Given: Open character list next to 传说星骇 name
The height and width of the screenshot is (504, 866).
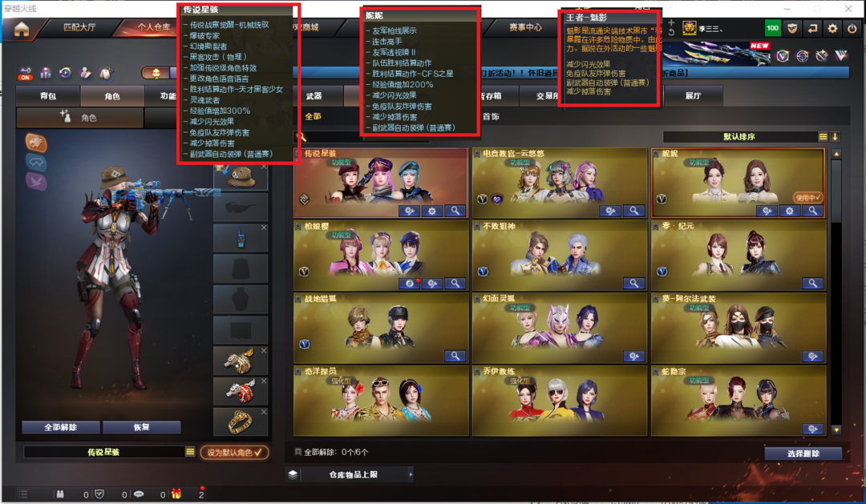Looking at the screenshot, I should [x=190, y=452].
